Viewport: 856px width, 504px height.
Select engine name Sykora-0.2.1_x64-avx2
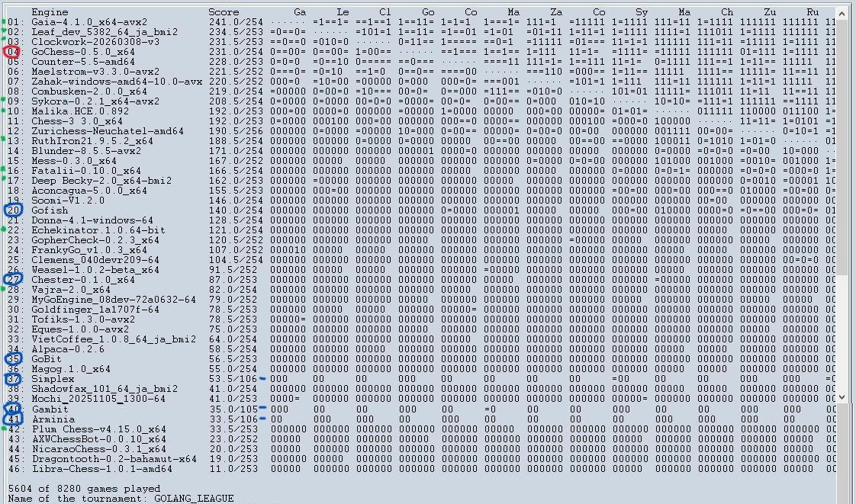(x=95, y=101)
